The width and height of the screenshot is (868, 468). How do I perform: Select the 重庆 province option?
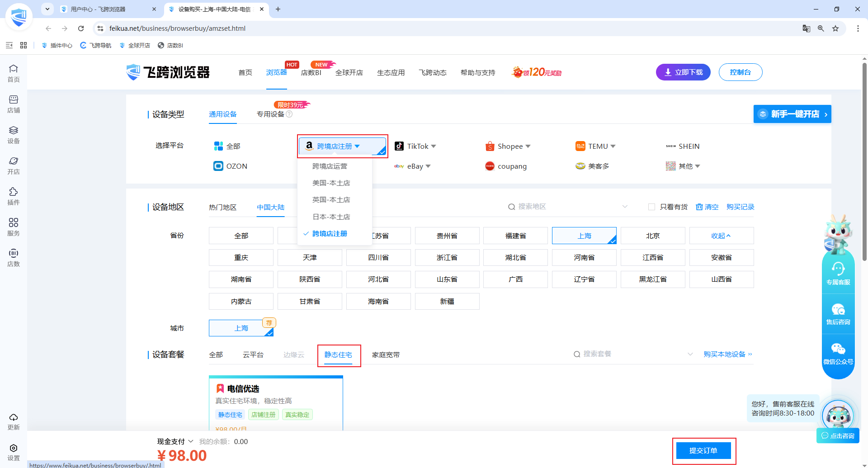point(241,257)
